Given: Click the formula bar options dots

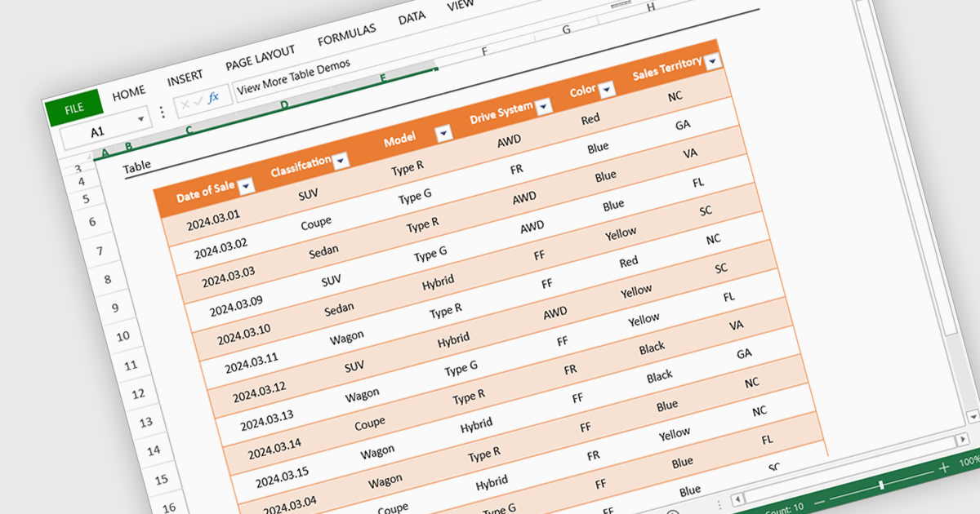Looking at the screenshot, I should tap(162, 113).
